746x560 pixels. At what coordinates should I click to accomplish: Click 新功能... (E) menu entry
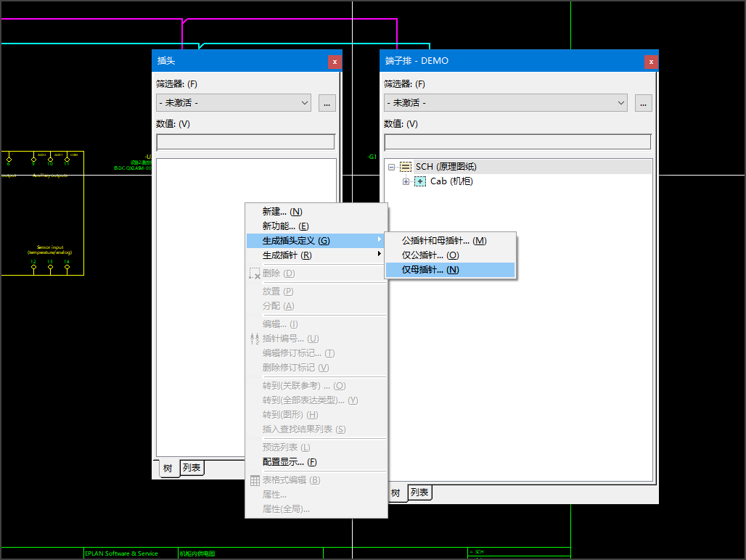(316, 226)
